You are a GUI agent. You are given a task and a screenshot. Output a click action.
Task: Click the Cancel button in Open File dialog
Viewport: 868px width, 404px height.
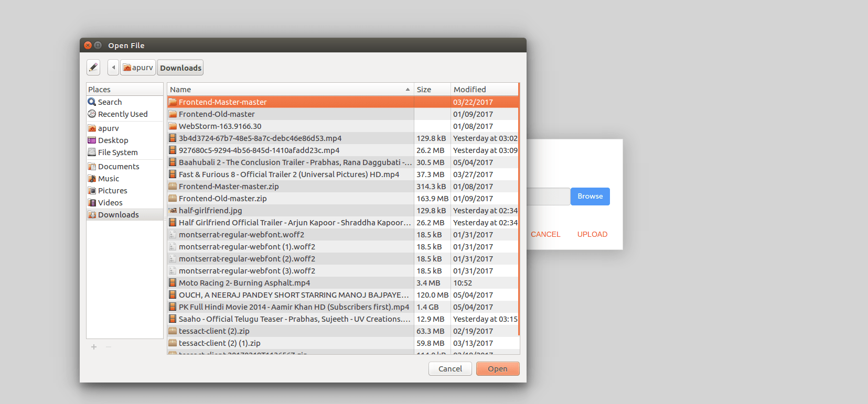click(x=450, y=369)
